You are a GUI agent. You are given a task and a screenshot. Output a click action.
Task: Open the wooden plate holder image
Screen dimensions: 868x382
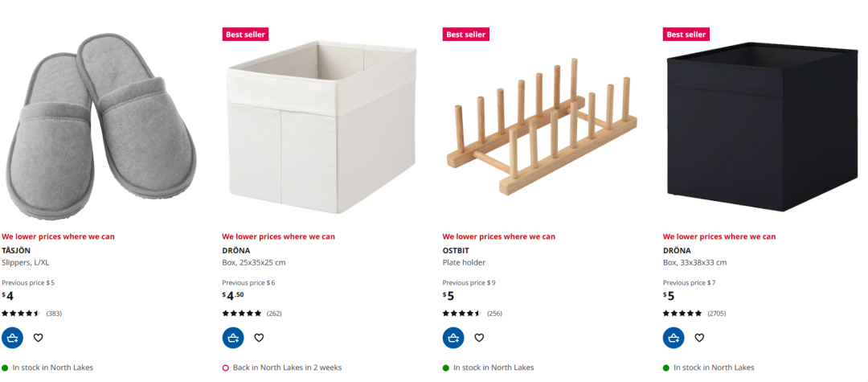[x=542, y=126]
